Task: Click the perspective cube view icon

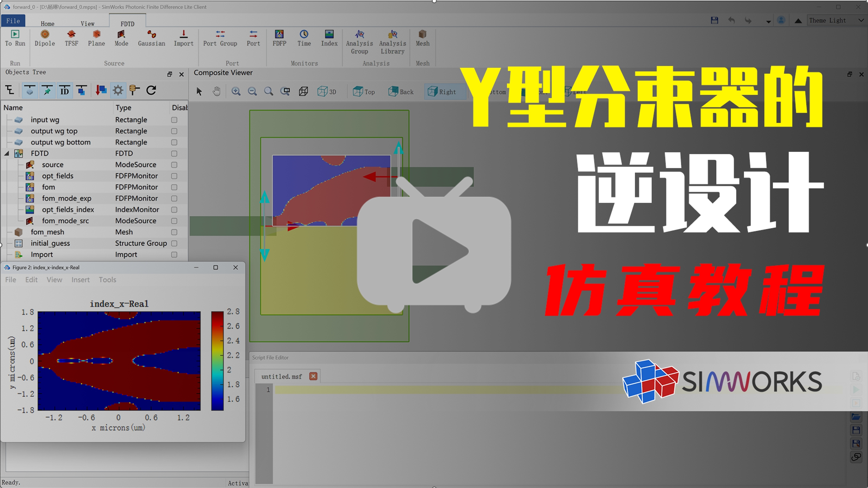Action: pyautogui.click(x=303, y=92)
